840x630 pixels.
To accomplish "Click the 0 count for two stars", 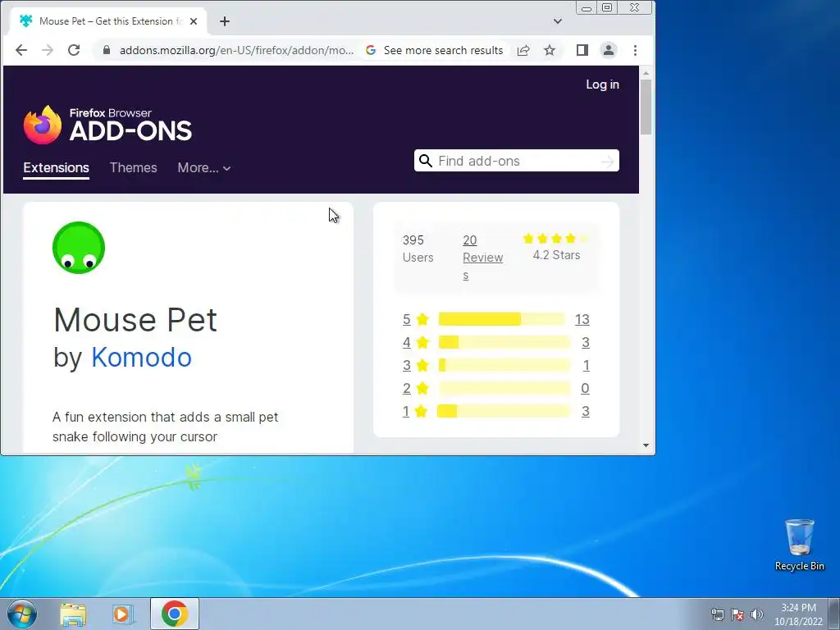I will coord(585,388).
